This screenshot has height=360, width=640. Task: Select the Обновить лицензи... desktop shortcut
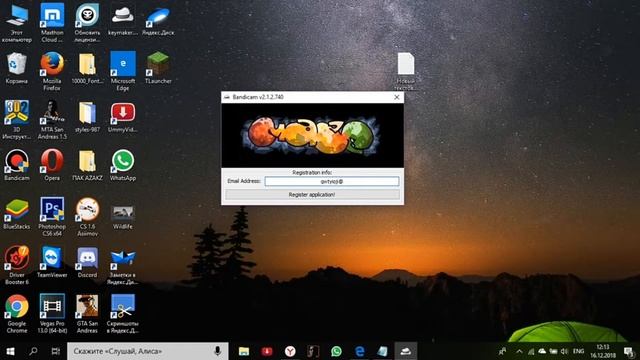87,22
